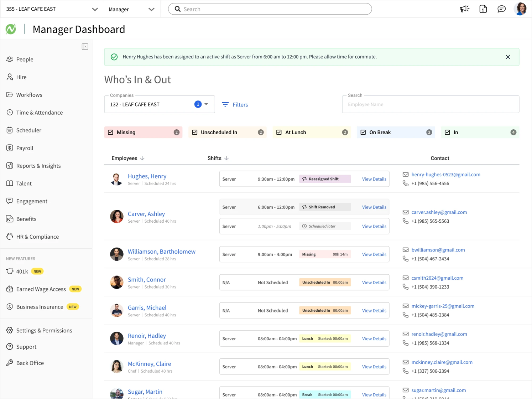
Task: Open user profile avatar menu
Action: pyautogui.click(x=520, y=9)
